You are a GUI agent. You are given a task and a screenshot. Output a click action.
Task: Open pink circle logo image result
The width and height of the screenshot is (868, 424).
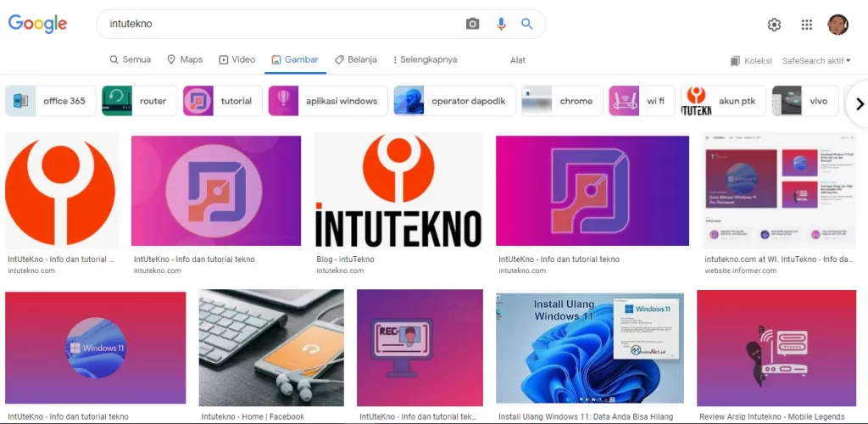coord(216,191)
